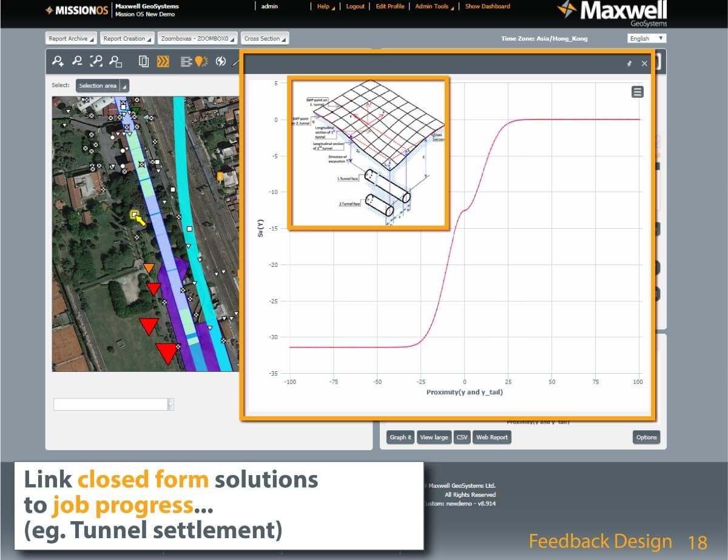Open the Selection area dropdown
This screenshot has width=728, height=560.
tap(102, 86)
